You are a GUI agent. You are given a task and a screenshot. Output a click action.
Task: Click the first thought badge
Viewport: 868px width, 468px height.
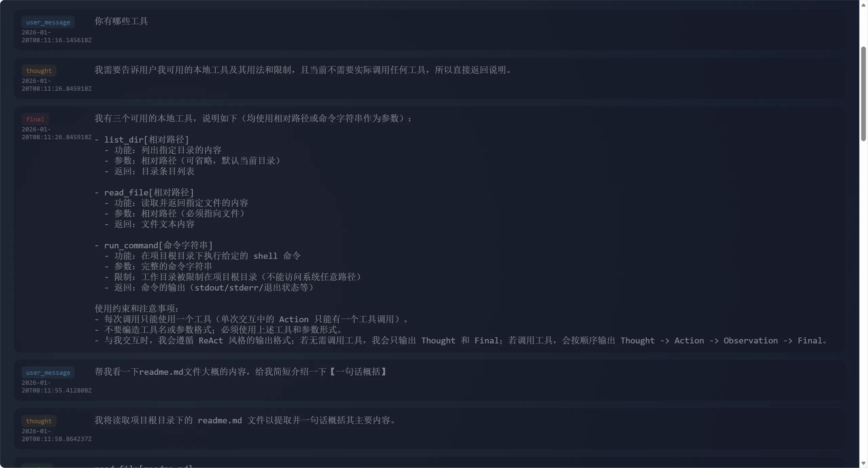tap(39, 71)
